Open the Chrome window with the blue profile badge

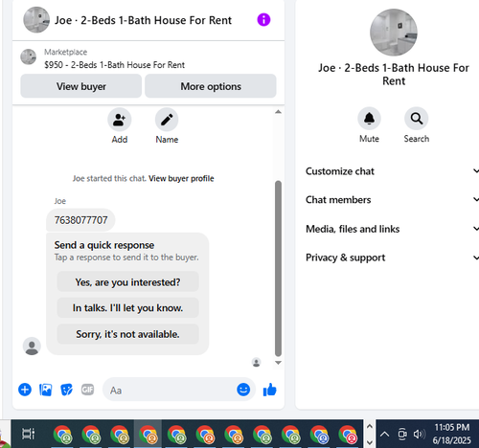(319, 435)
